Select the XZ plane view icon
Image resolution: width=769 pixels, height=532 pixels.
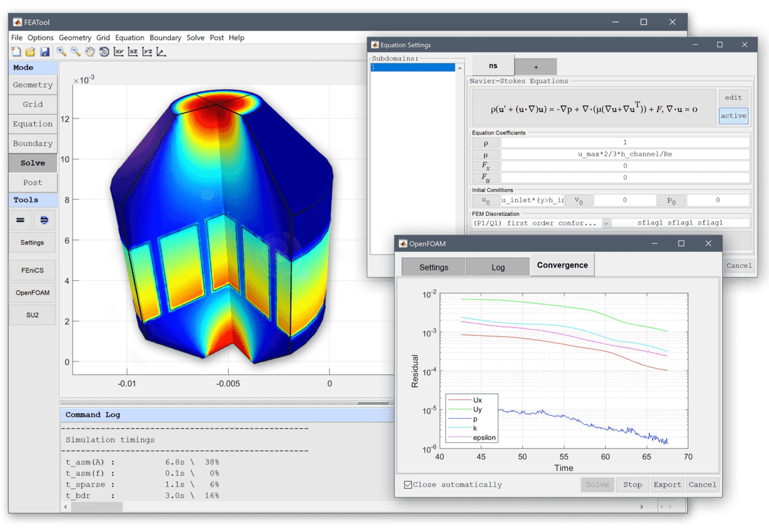[x=132, y=52]
